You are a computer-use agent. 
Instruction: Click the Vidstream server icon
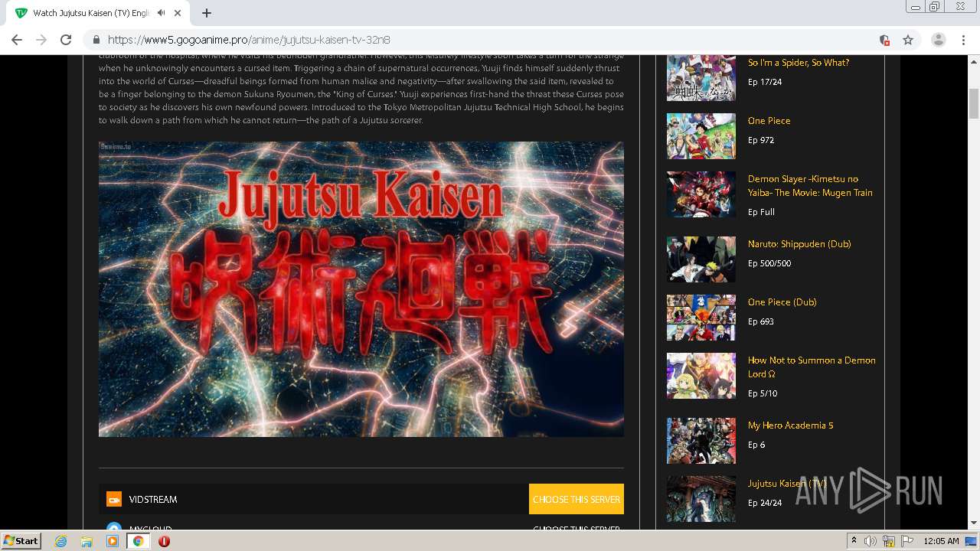pyautogui.click(x=114, y=499)
